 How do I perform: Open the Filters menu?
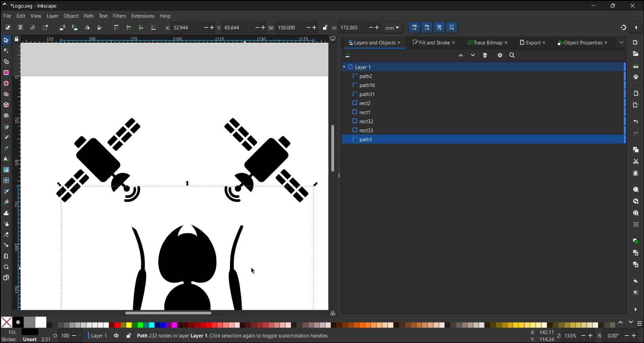pyautogui.click(x=119, y=16)
